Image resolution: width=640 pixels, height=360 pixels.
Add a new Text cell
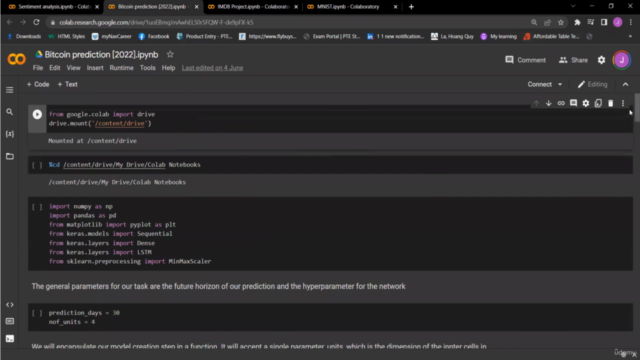tap(67, 84)
